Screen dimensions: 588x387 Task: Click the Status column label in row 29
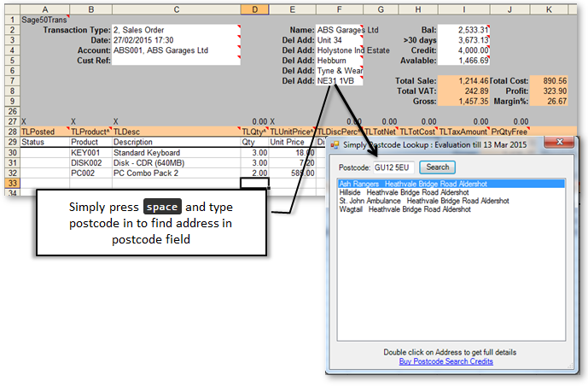coord(45,142)
